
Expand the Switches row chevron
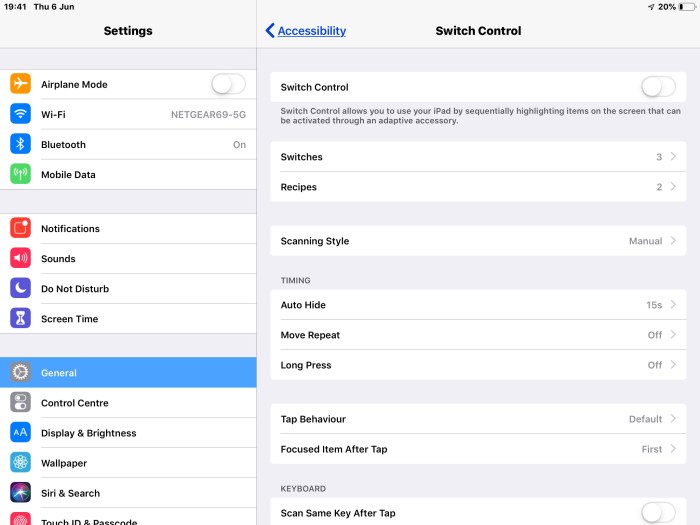tap(673, 157)
